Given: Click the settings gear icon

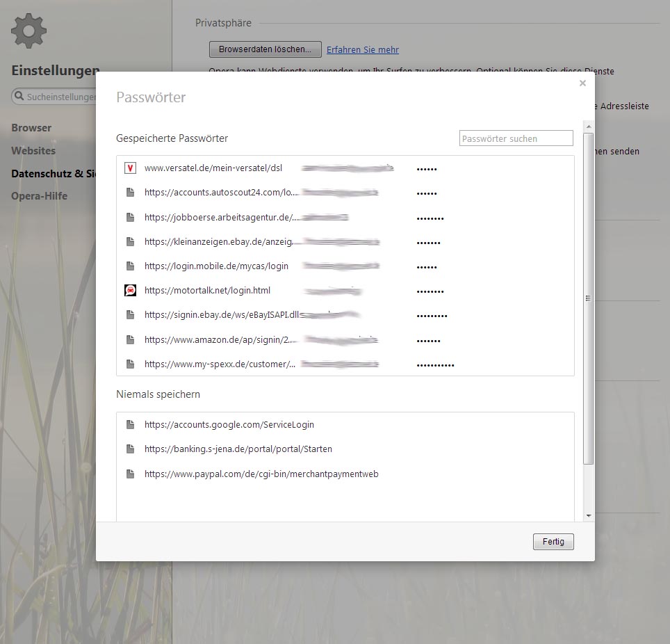Looking at the screenshot, I should click(29, 31).
